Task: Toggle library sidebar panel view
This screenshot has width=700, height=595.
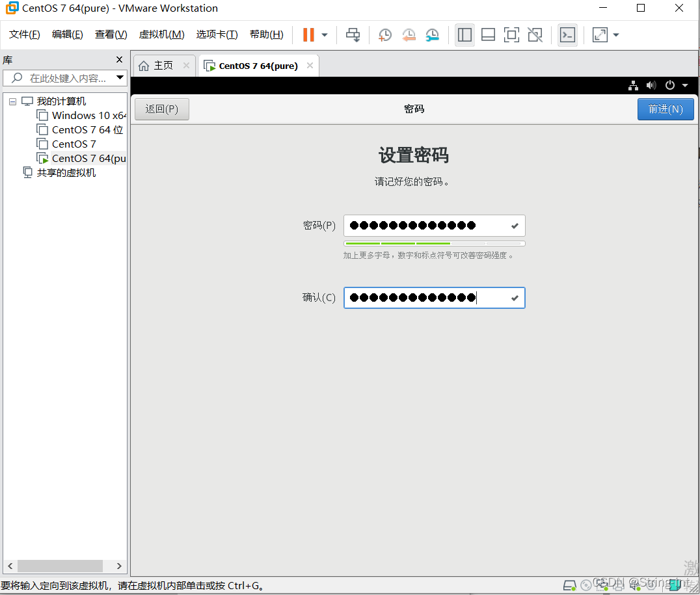Action: coord(464,34)
